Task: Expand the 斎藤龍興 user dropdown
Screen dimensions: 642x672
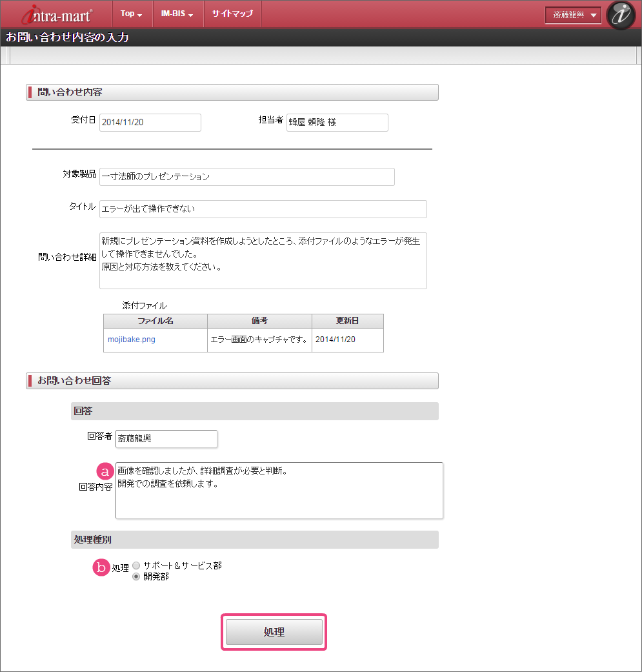Action: [x=573, y=15]
